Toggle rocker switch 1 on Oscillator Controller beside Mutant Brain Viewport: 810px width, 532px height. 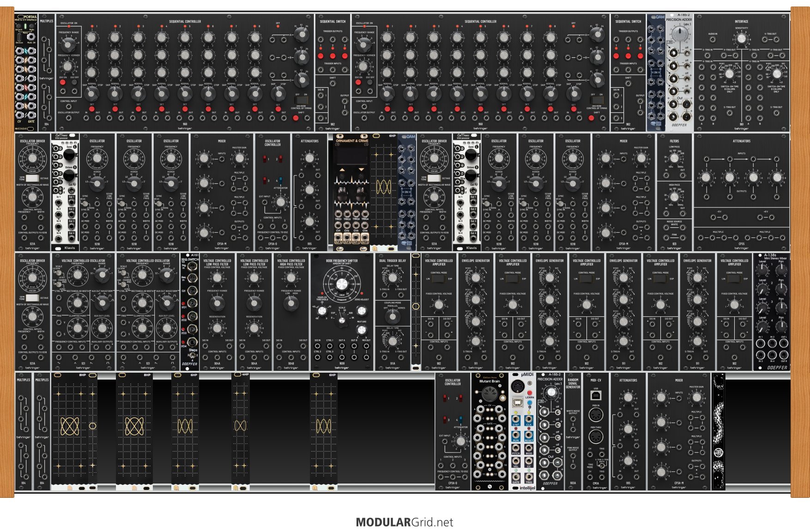pos(444,398)
